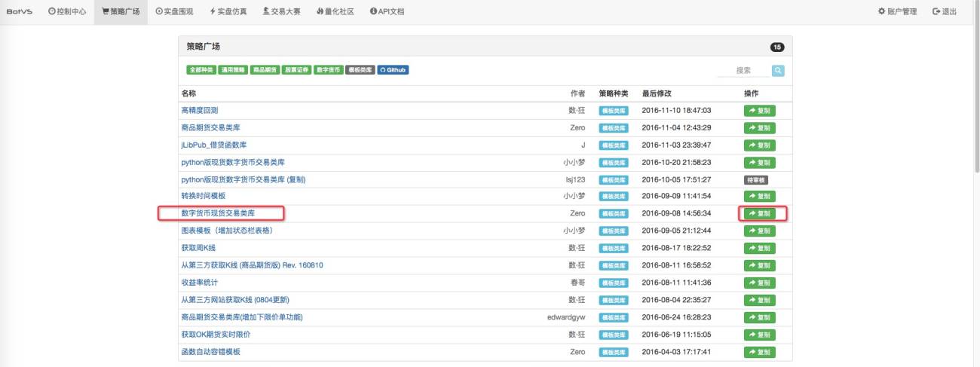Image resolution: width=980 pixels, height=367 pixels.
Task: Click the 15 count badge
Action: pyautogui.click(x=777, y=47)
